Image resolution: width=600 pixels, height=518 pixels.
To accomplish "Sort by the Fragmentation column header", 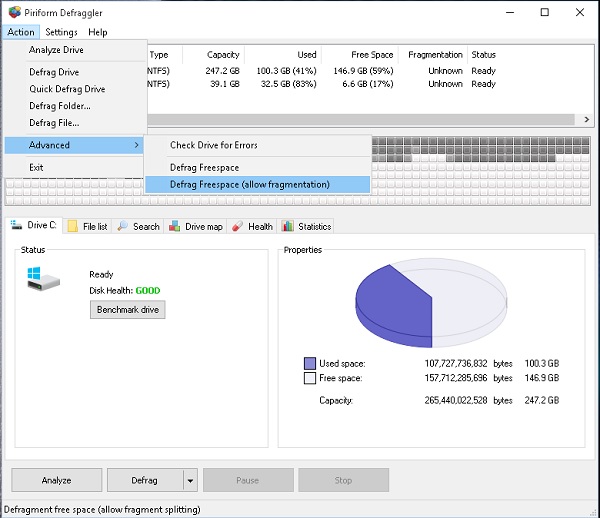I will pyautogui.click(x=435, y=55).
